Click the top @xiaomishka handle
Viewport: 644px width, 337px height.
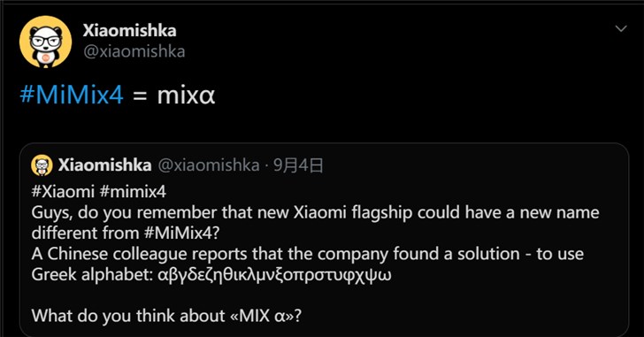point(134,51)
